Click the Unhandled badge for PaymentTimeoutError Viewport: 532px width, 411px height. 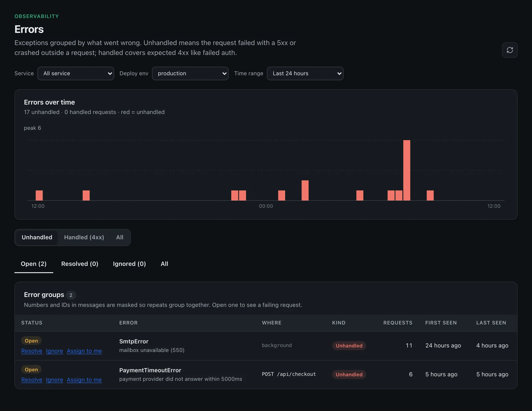pyautogui.click(x=349, y=374)
